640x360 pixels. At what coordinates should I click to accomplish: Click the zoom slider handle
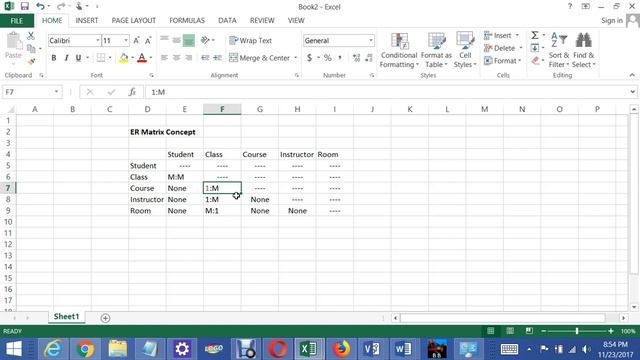[577, 331]
